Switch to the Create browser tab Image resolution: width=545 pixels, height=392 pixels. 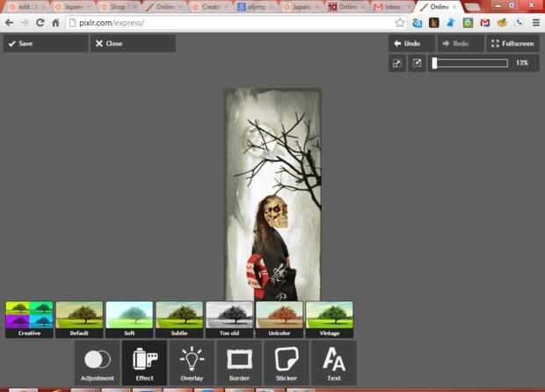tap(210, 7)
